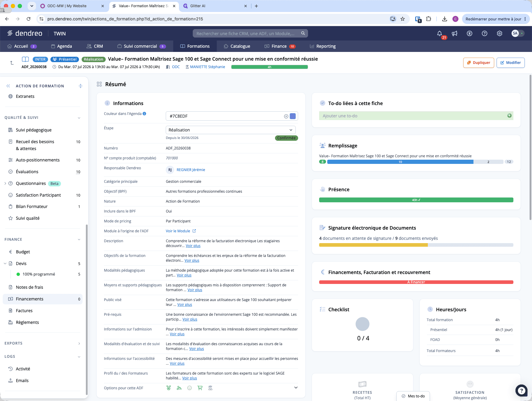Click the Dupliquer button
Viewport: 532px width, 401px height.
[x=479, y=63]
